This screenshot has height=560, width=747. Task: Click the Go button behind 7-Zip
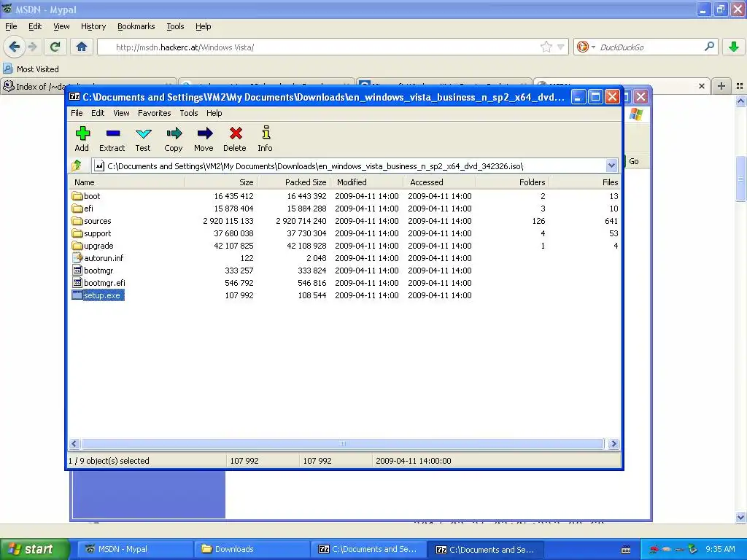coord(634,161)
